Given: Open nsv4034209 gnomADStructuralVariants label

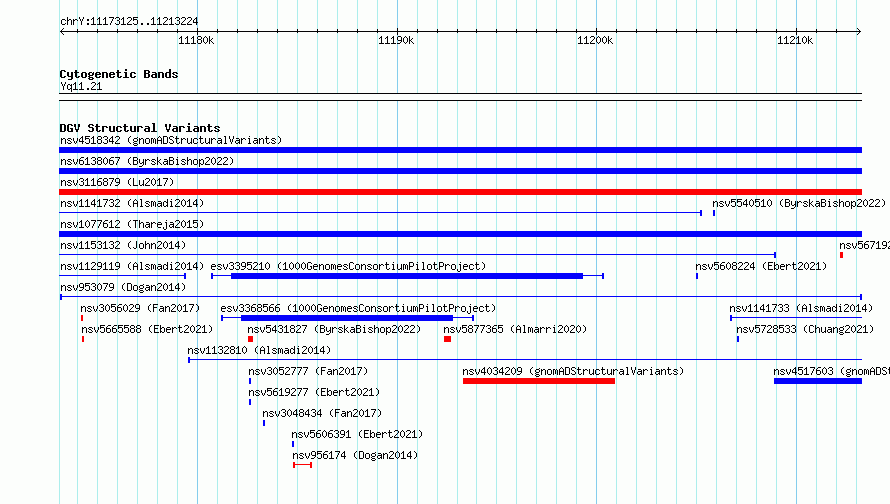Looking at the screenshot, I should tap(573, 371).
